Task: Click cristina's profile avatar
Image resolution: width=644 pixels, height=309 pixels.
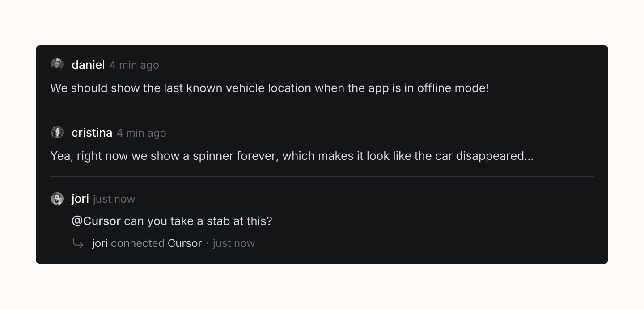Action: point(57,132)
